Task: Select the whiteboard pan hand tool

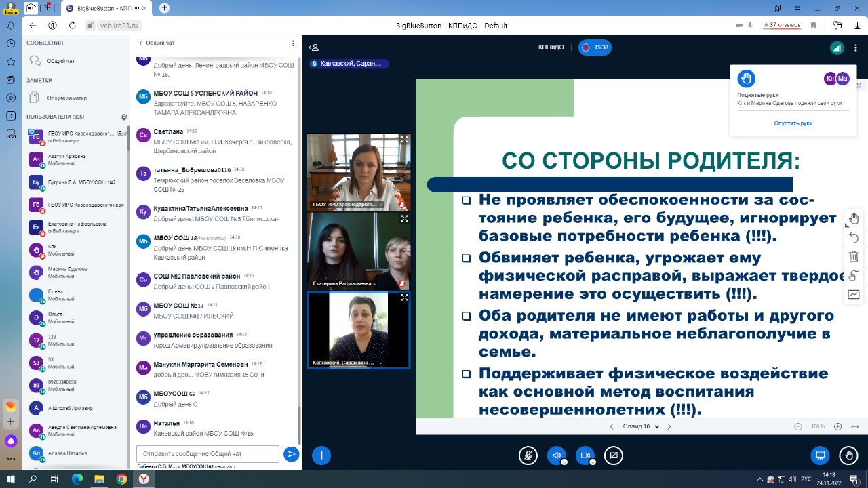Action: (x=854, y=218)
